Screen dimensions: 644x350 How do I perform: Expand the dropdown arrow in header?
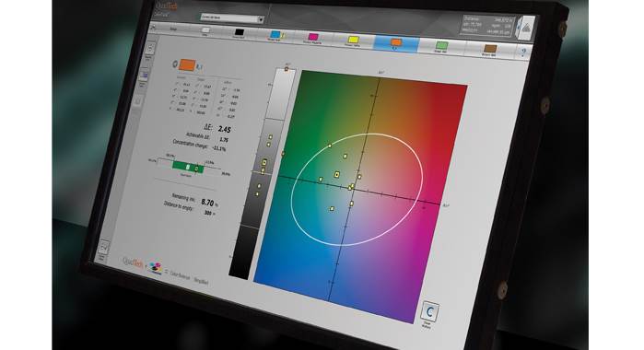click(261, 19)
